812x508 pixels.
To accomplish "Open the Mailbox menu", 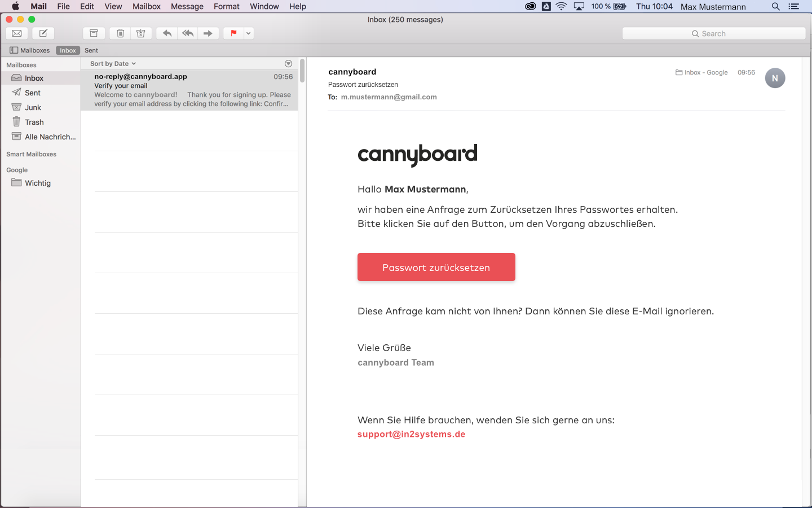I will click(147, 6).
